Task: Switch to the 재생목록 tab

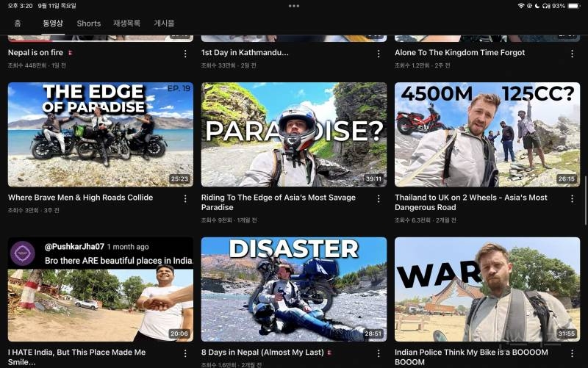Action: click(126, 24)
